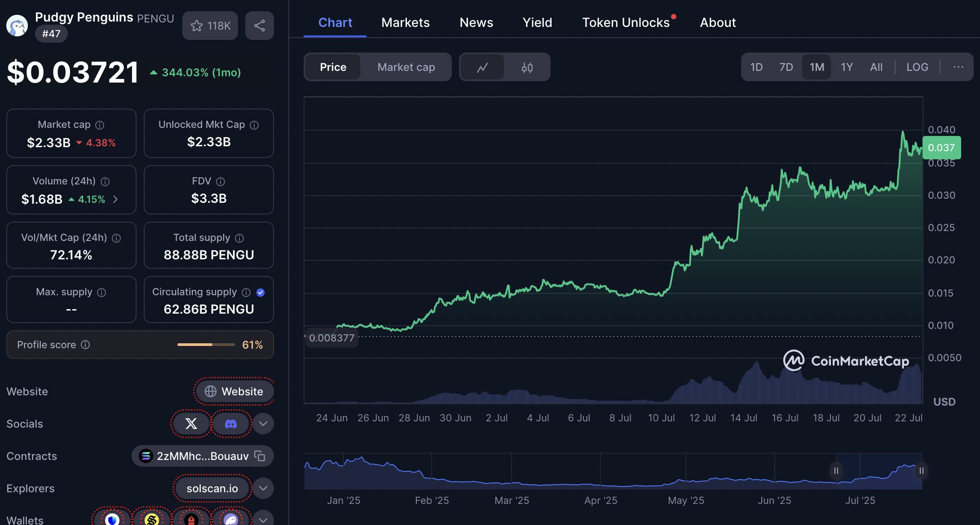Viewport: 980px width, 525px height.
Task: Select the Market cap chart toggle
Action: click(x=406, y=67)
